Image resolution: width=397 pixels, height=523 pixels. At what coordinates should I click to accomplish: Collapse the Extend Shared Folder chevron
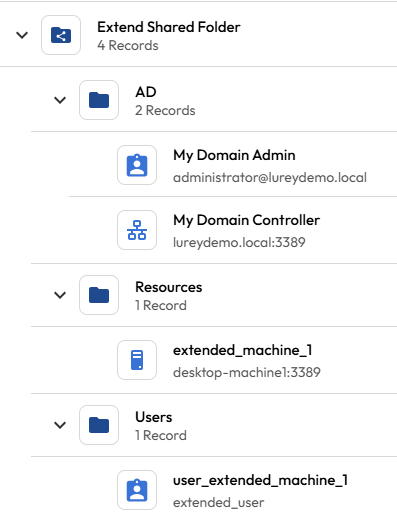[x=22, y=35]
